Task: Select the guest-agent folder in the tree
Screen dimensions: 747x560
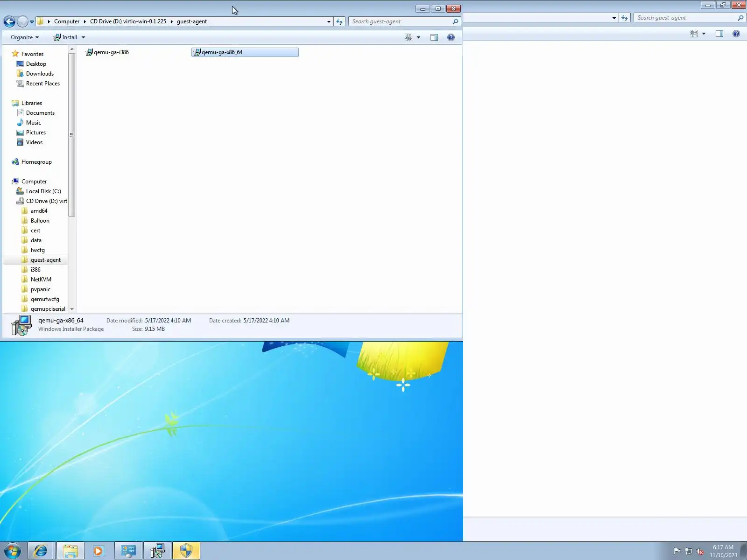Action: pyautogui.click(x=46, y=260)
